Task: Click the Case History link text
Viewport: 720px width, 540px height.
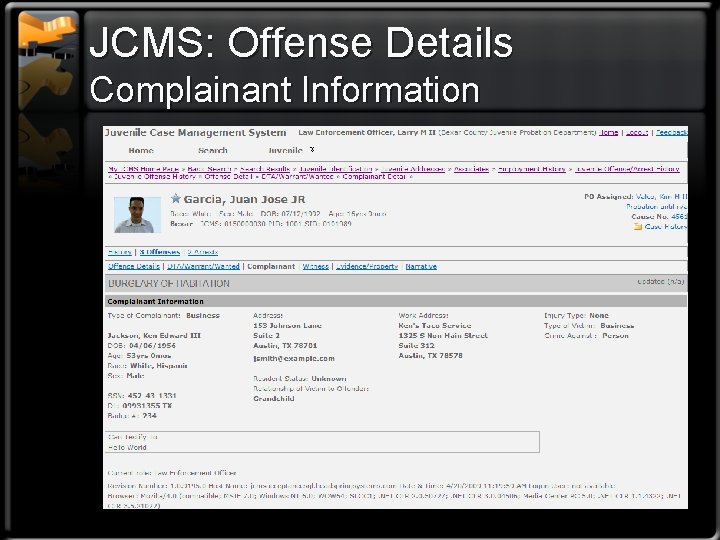Action: point(666,226)
